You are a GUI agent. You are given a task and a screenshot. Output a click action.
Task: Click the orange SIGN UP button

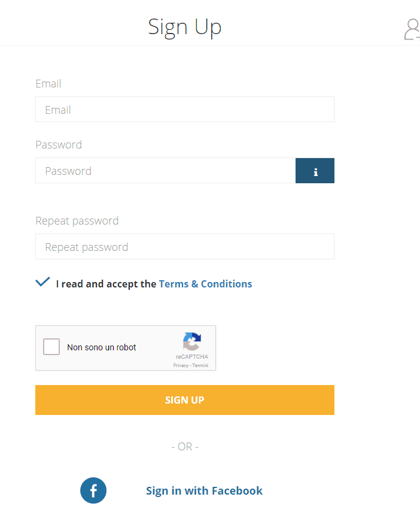pos(185,400)
